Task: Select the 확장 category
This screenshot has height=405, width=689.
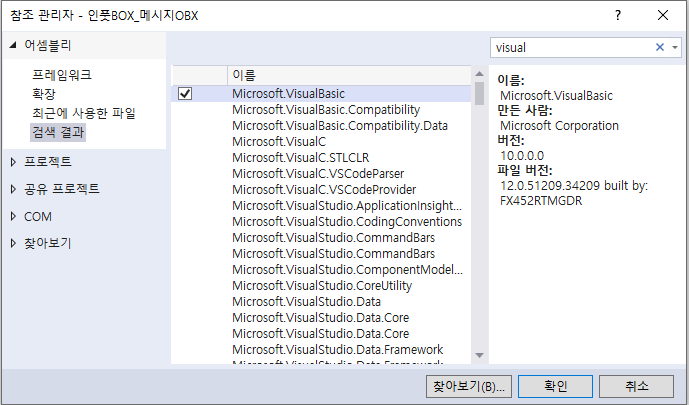Action: [44, 94]
